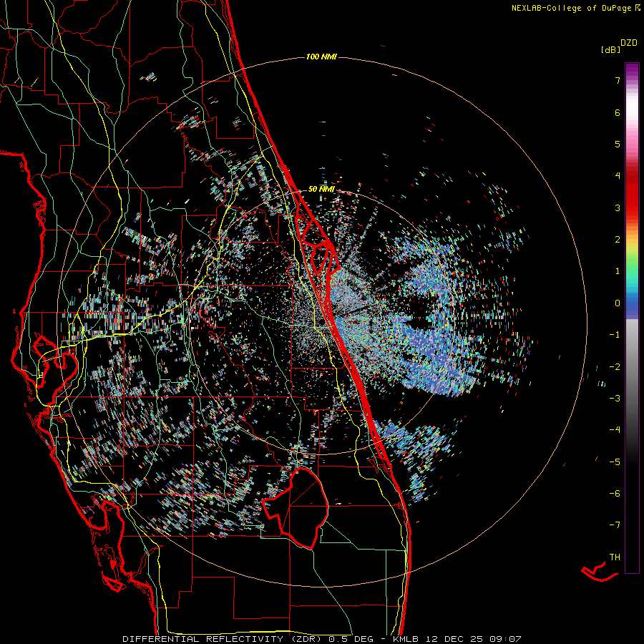This screenshot has width=644, height=644.
Task: Click the positive 1 dB legend label
Action: click(618, 271)
